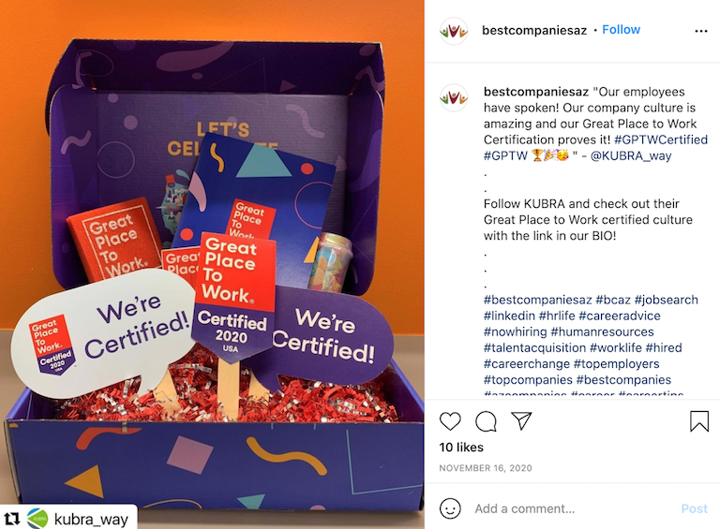View the 10 likes list
The width and height of the screenshot is (720, 529).
click(461, 447)
